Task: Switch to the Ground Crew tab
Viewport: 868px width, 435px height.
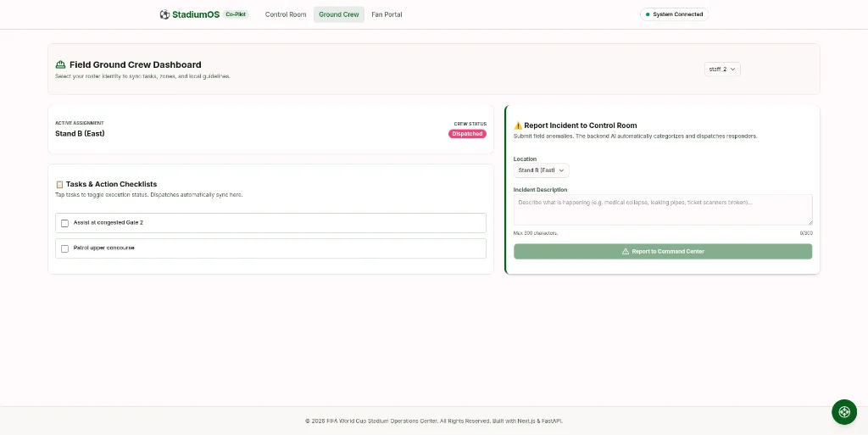Action: tap(339, 14)
